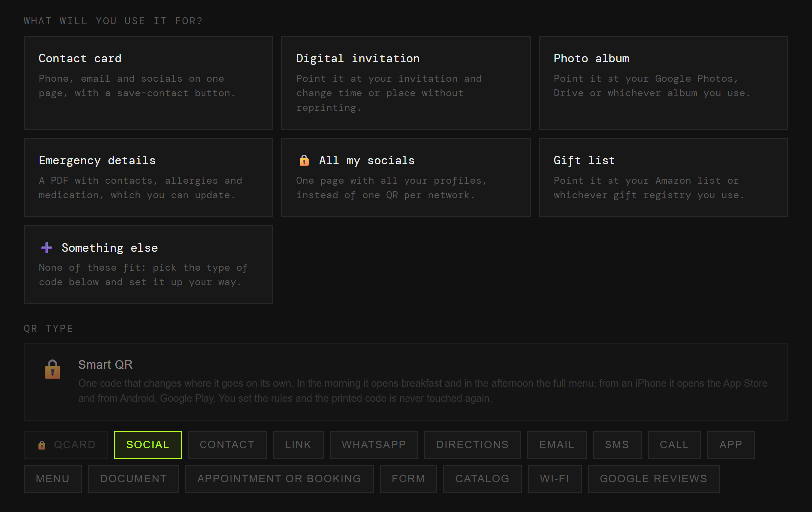Select the Emergency details card

[149, 177]
